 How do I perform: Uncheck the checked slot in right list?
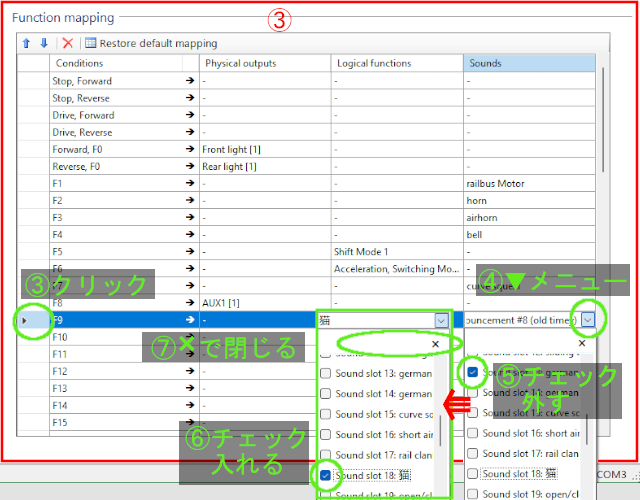pos(472,373)
